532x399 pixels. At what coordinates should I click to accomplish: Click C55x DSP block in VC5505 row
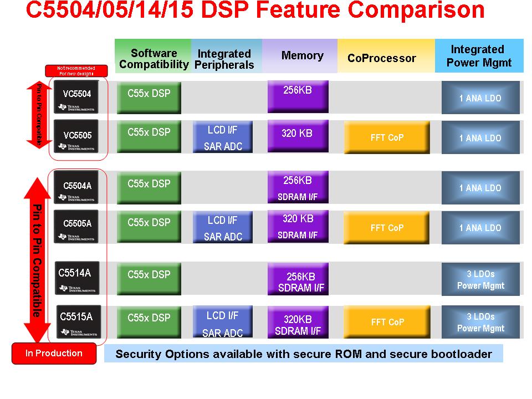click(x=149, y=137)
